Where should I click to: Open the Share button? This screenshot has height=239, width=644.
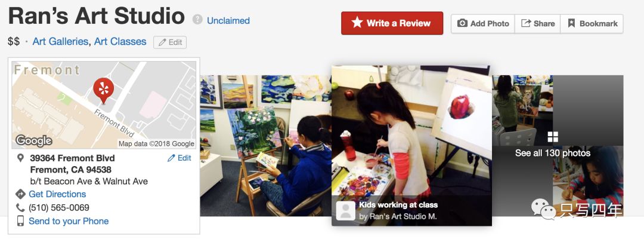tap(538, 23)
